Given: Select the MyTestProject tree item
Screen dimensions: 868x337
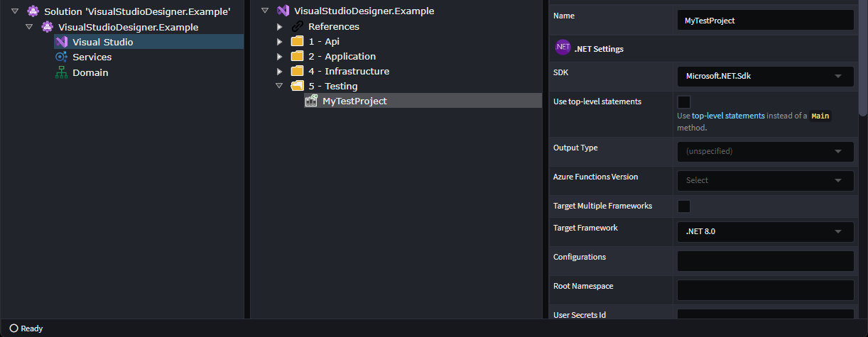Looking at the screenshot, I should tap(423, 101).
